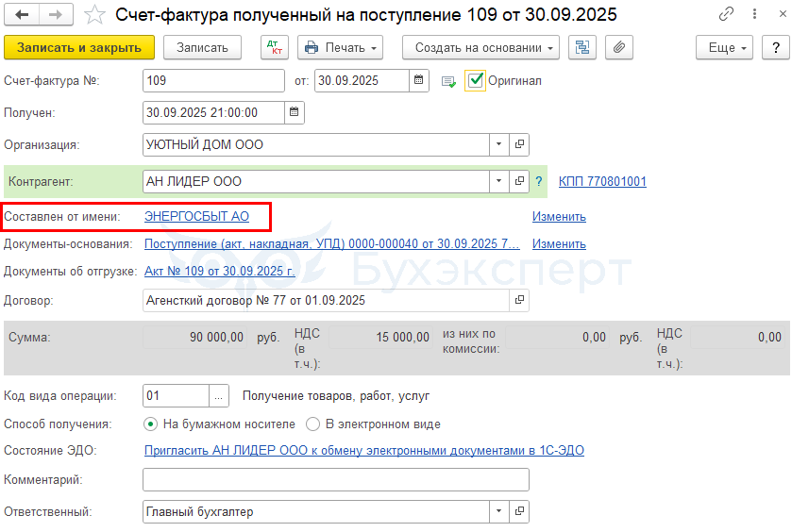792x532 pixels.
Task: Open related documents structure icon
Action: (x=582, y=47)
